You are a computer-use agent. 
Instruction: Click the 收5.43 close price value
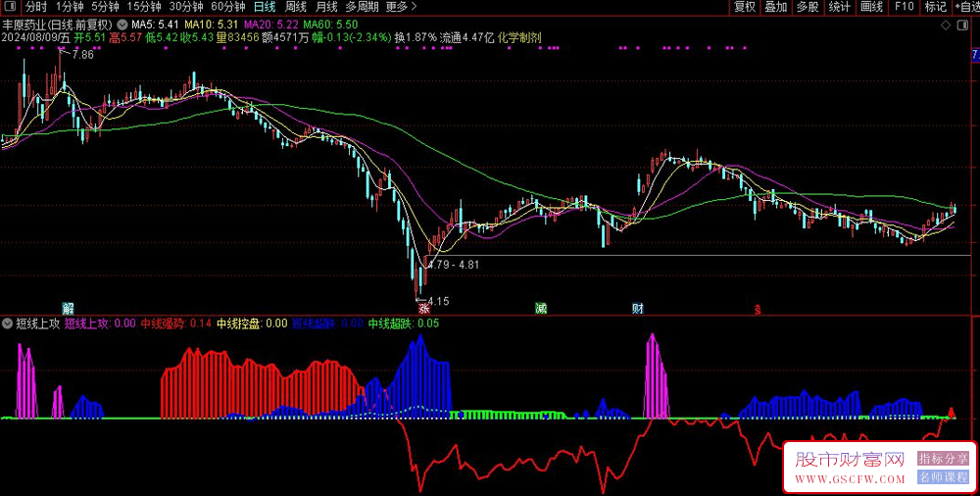(x=197, y=37)
